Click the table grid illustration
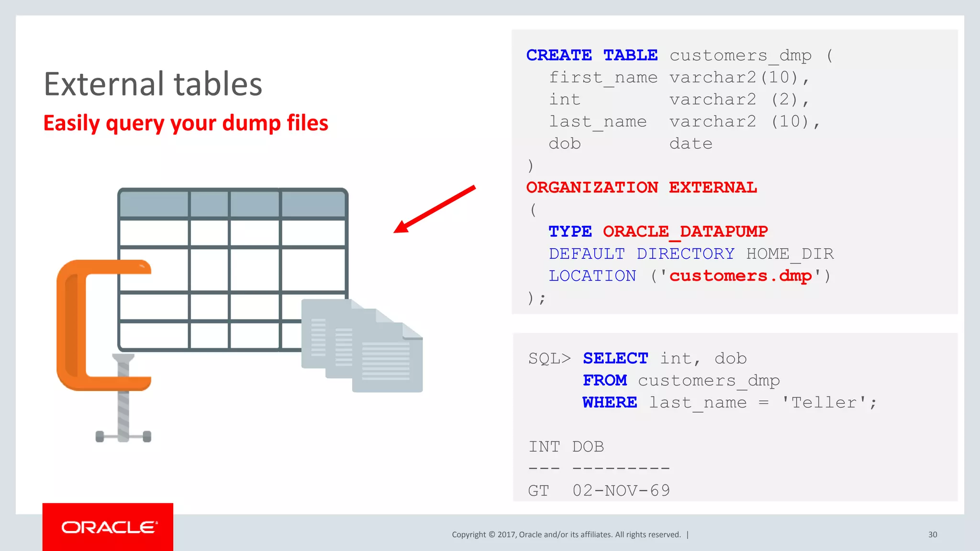Image resolution: width=980 pixels, height=551 pixels. pos(233,270)
